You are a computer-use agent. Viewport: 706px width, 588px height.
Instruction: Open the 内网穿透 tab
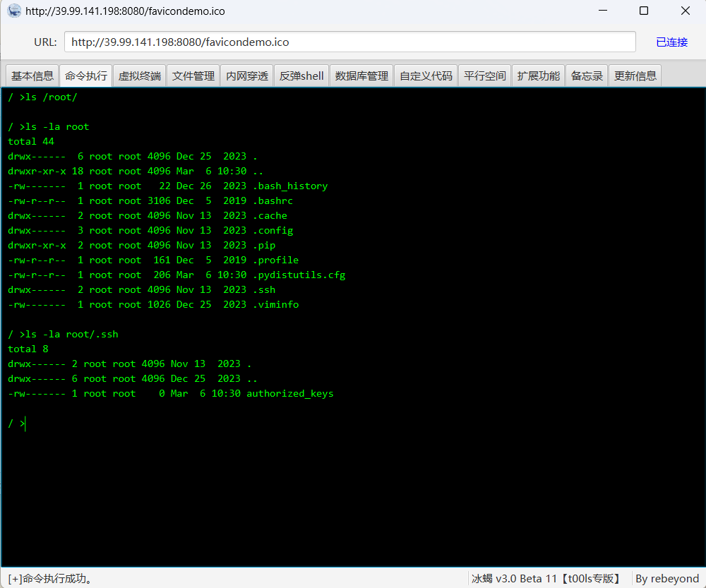pos(247,76)
